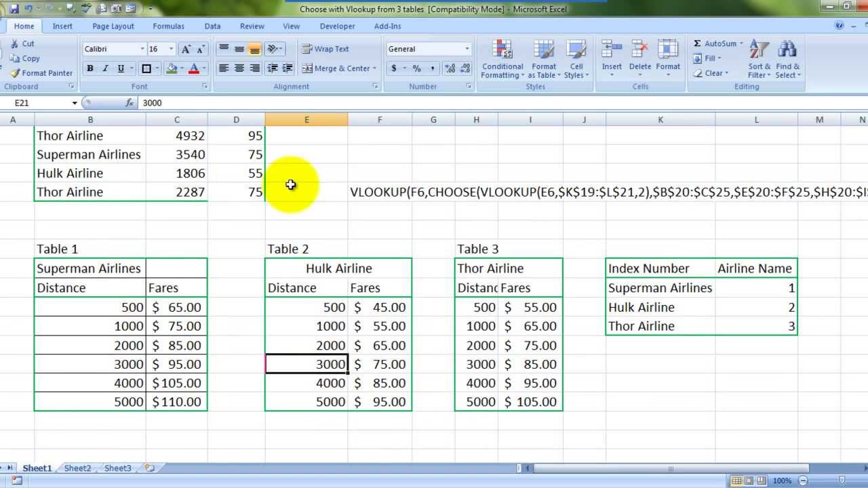Image resolution: width=868 pixels, height=488 pixels.
Task: Expand the Name Box dropdown
Action: (75, 103)
